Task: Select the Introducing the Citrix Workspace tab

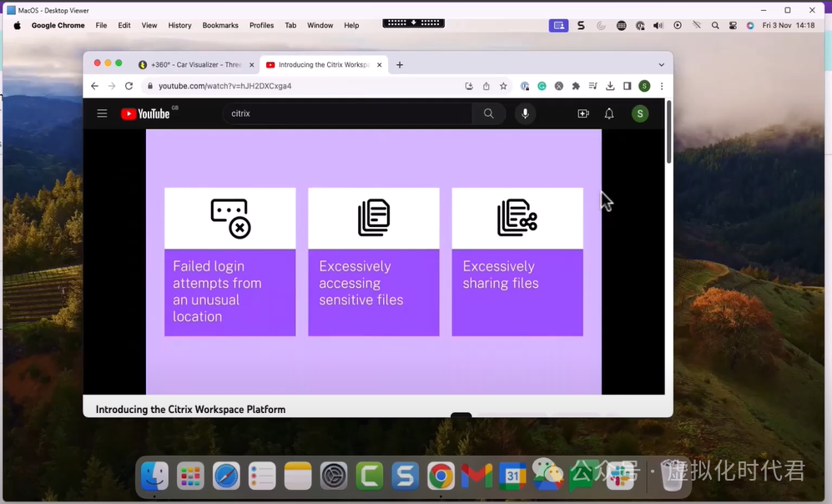Action: (x=323, y=65)
